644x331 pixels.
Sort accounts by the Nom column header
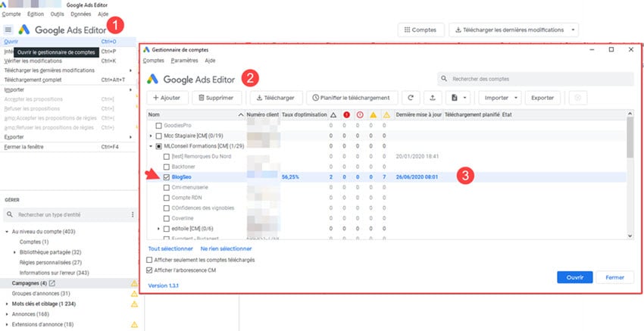point(196,115)
